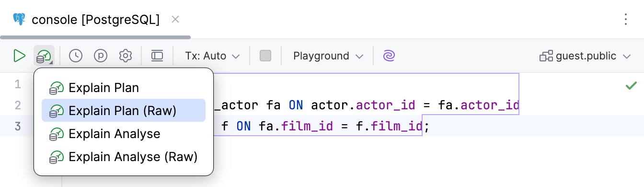Open the purple AI Assistant swirl icon
The height and width of the screenshot is (187, 644).
pos(389,56)
